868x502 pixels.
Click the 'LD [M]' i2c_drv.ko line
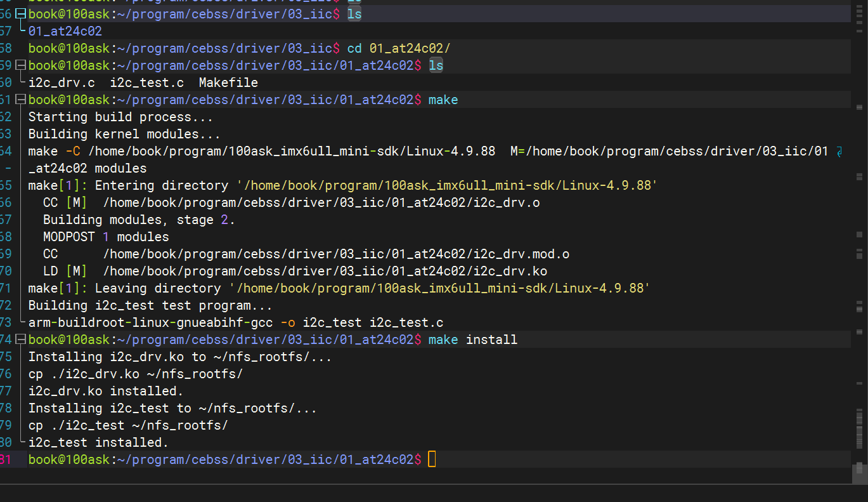point(295,270)
